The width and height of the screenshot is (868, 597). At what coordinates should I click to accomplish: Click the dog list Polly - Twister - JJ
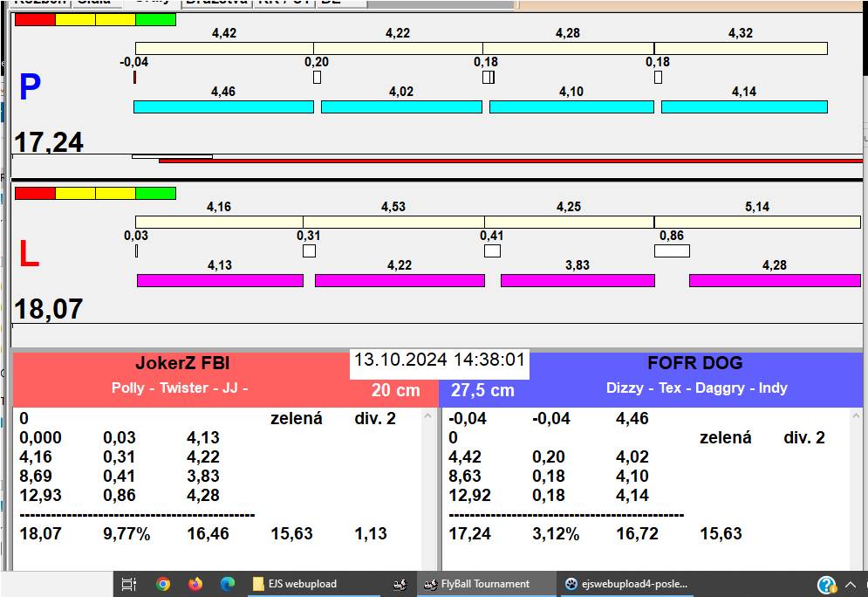pyautogui.click(x=180, y=388)
